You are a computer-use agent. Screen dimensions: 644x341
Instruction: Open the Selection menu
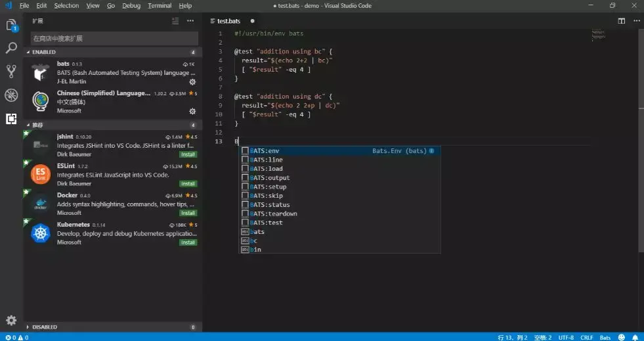click(x=66, y=6)
